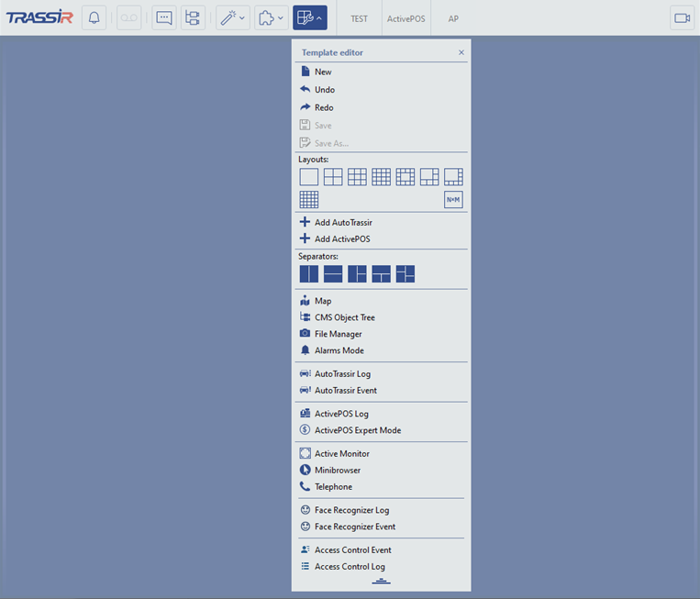Choose the N×M custom layout
This screenshot has height=599, width=700.
[x=453, y=200]
